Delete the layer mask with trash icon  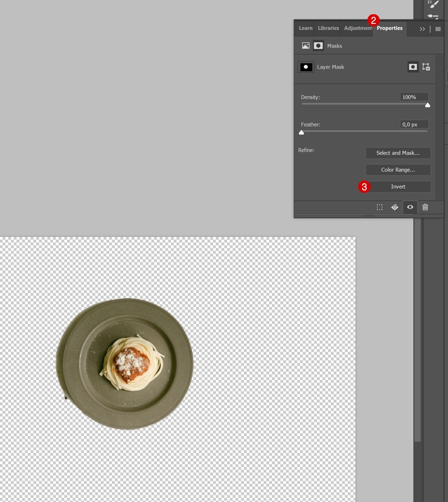pos(425,207)
